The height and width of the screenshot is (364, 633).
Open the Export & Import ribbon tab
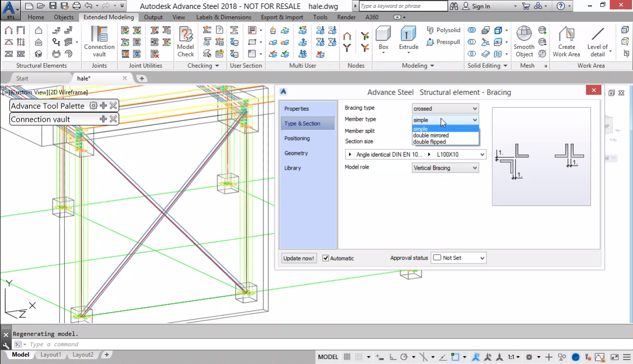coord(282,17)
